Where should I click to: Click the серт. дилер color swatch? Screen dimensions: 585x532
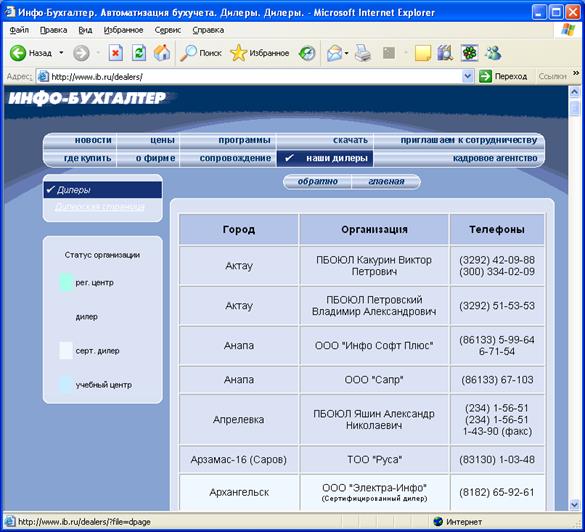(x=66, y=350)
